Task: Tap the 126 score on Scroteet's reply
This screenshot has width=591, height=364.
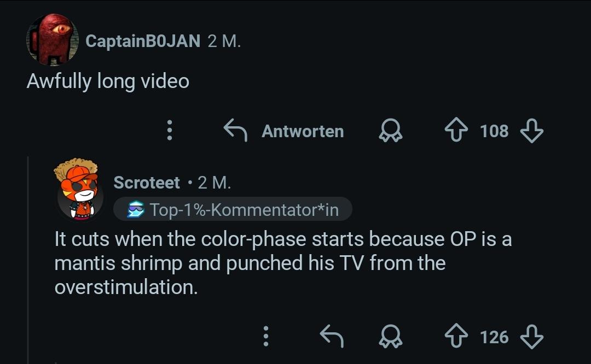Action: coord(494,337)
